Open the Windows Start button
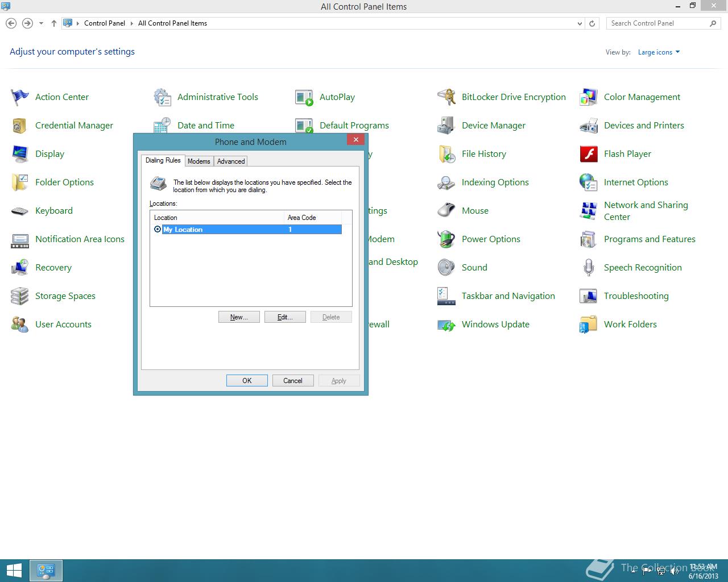Image resolution: width=728 pixels, height=582 pixels. [14, 571]
